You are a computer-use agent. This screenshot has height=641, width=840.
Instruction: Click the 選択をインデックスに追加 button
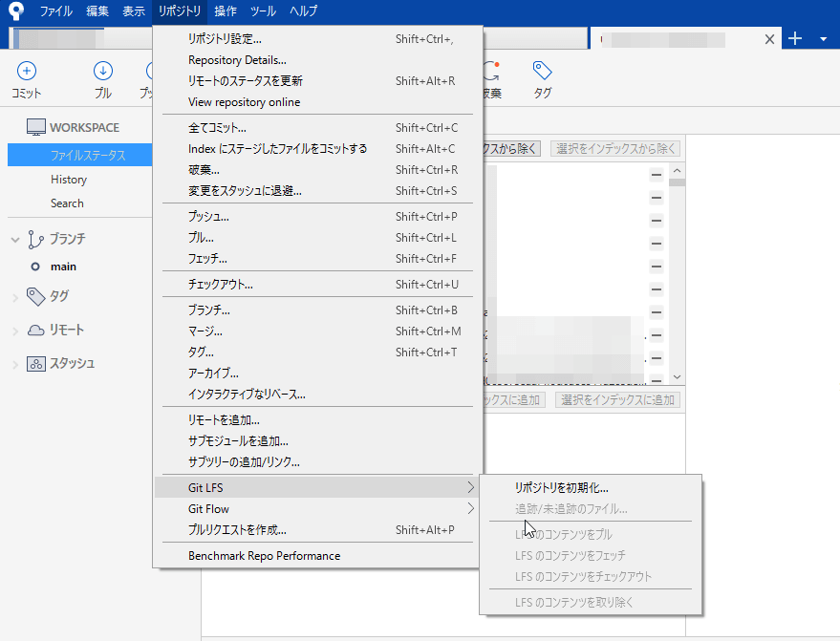(x=617, y=400)
